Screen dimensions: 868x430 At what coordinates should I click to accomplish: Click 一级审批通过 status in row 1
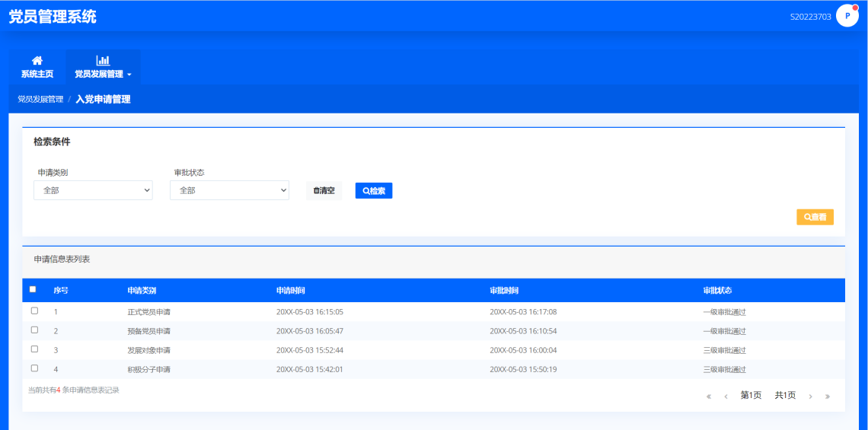click(725, 312)
